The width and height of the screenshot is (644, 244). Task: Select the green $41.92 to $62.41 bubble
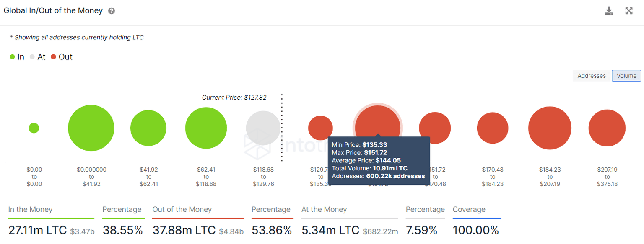[148, 128]
